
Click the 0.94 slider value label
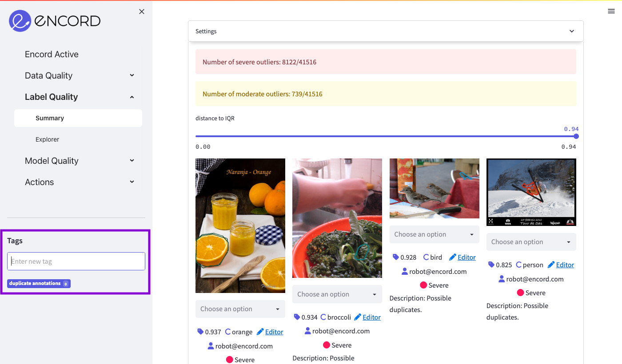click(571, 129)
